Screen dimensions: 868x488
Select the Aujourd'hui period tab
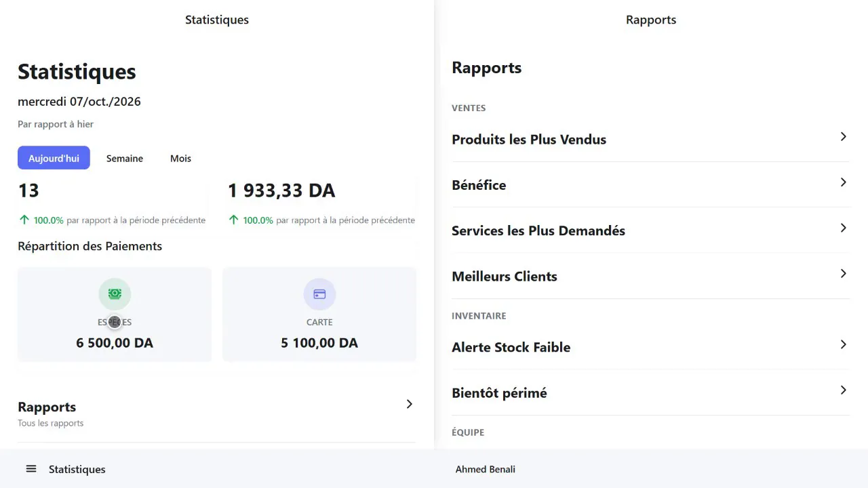pyautogui.click(x=54, y=158)
